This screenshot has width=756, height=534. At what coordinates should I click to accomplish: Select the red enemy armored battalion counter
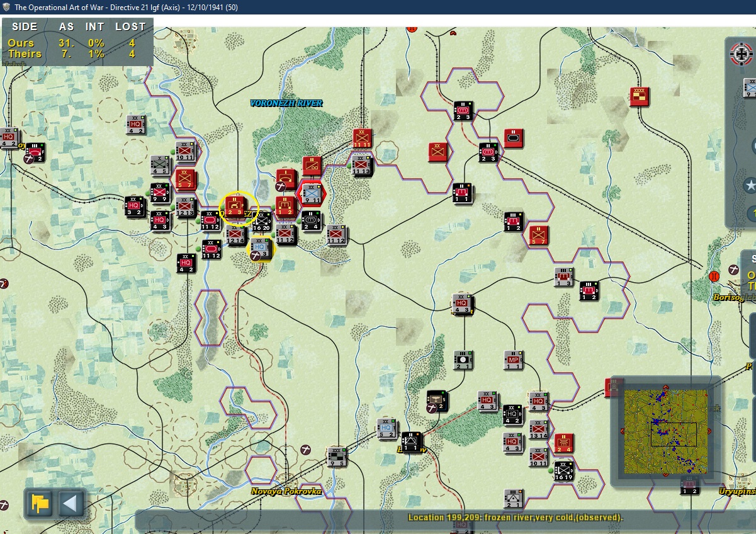514,138
